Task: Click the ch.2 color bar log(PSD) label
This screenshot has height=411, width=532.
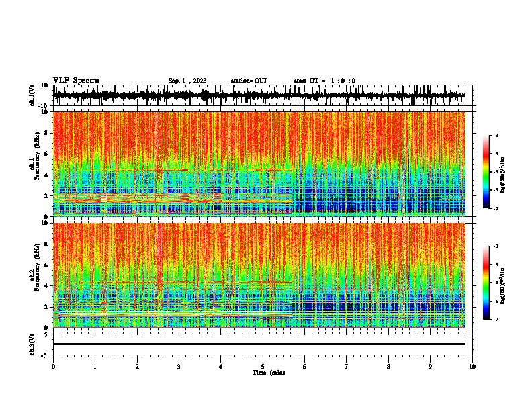Action: click(503, 286)
